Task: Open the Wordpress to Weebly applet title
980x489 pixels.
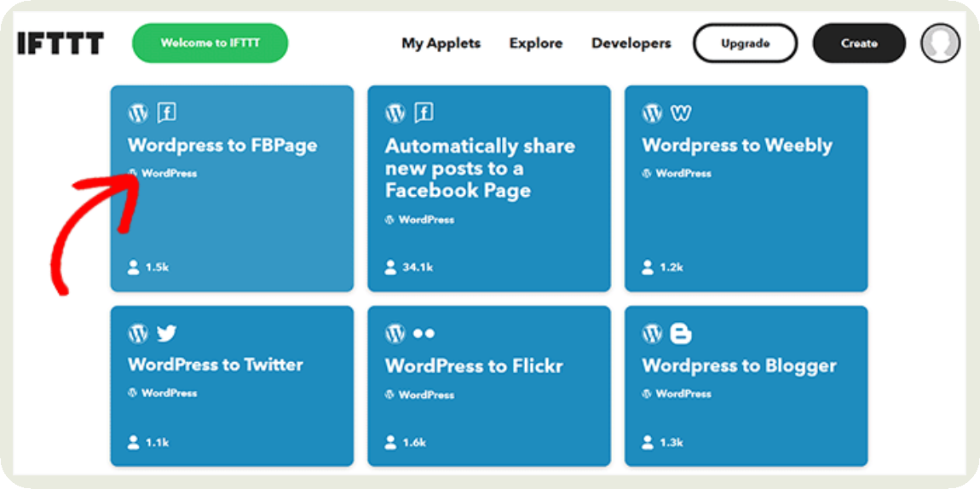Action: (737, 146)
